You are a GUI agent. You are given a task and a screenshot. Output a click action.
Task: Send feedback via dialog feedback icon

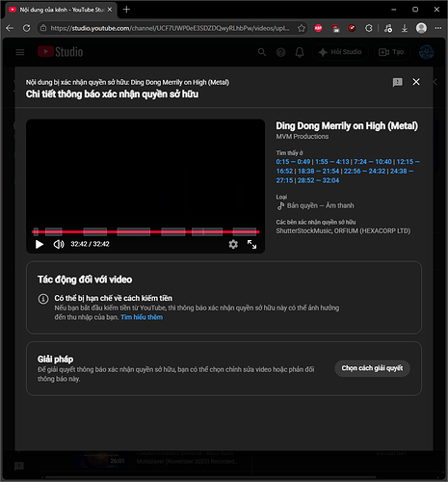(x=398, y=82)
